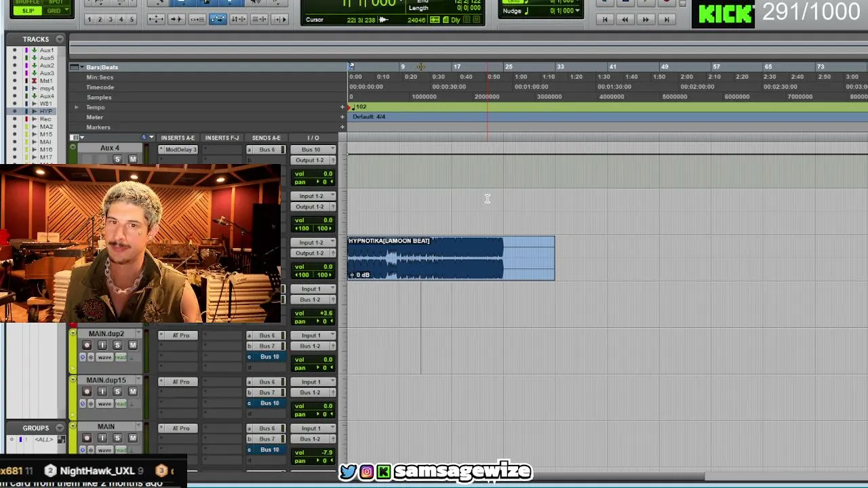
Task: Mute the MAIN.dup15 track
Action: point(133,392)
